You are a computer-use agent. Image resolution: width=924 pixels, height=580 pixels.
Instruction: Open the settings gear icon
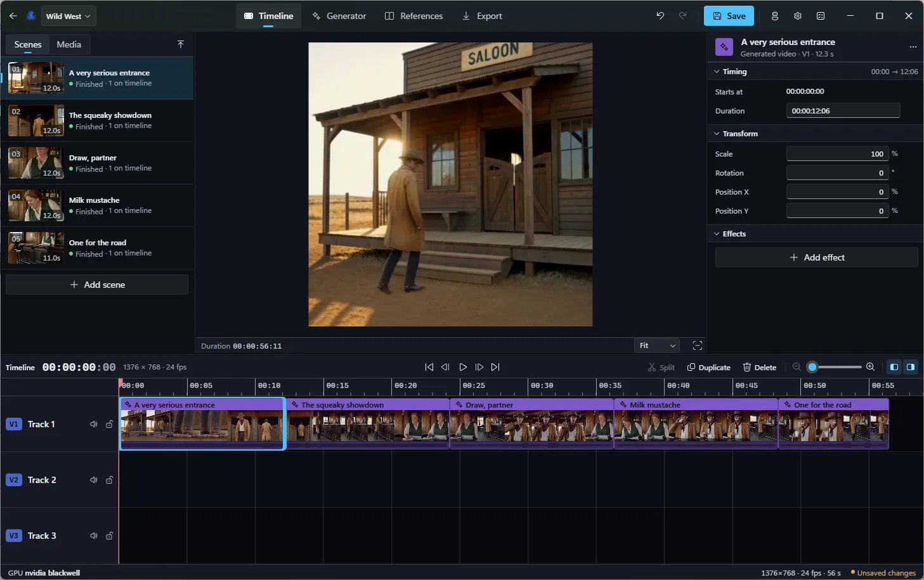pyautogui.click(x=798, y=16)
